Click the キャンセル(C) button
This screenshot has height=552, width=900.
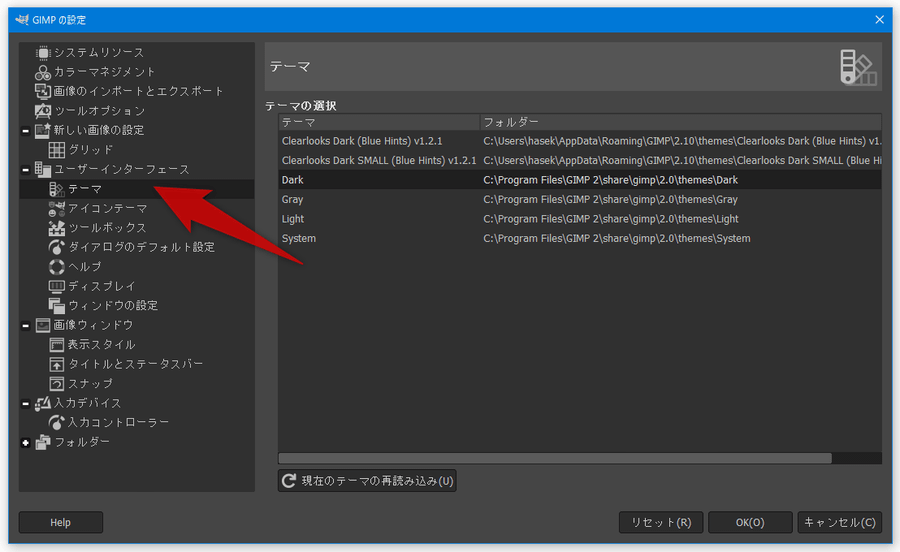click(x=840, y=522)
